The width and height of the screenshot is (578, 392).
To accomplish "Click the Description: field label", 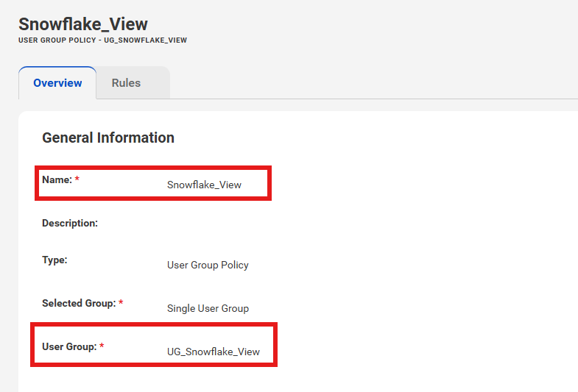I will coord(70,223).
